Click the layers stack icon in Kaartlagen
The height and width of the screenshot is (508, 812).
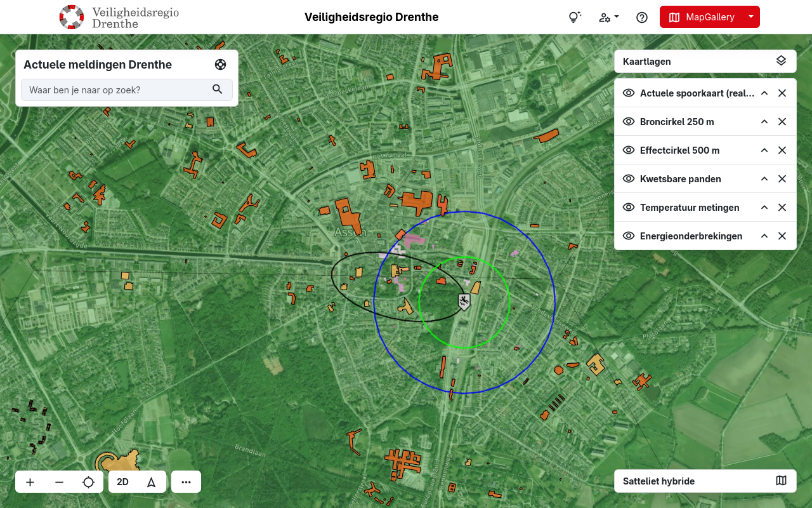781,61
